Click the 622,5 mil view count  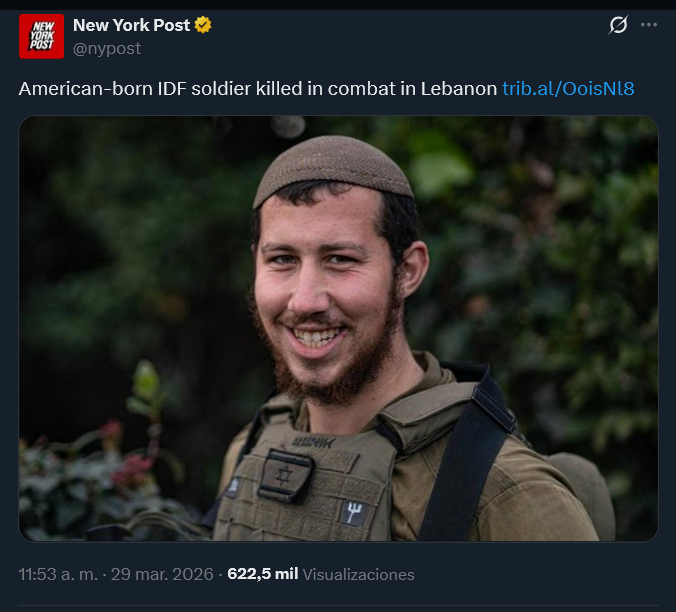(x=263, y=574)
